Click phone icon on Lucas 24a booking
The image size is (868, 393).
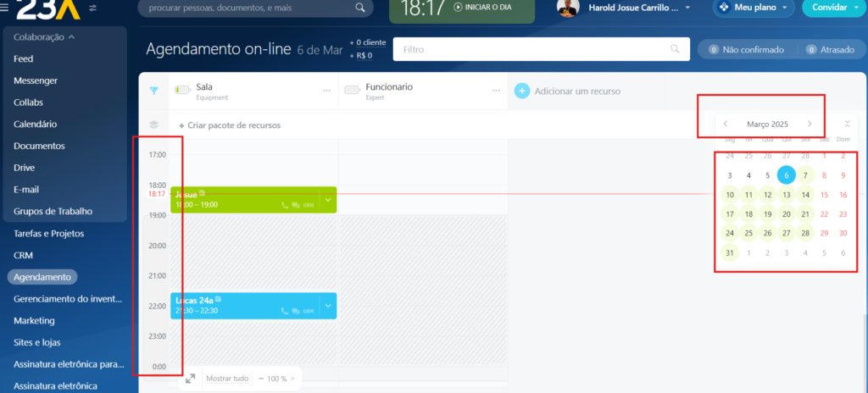click(285, 311)
